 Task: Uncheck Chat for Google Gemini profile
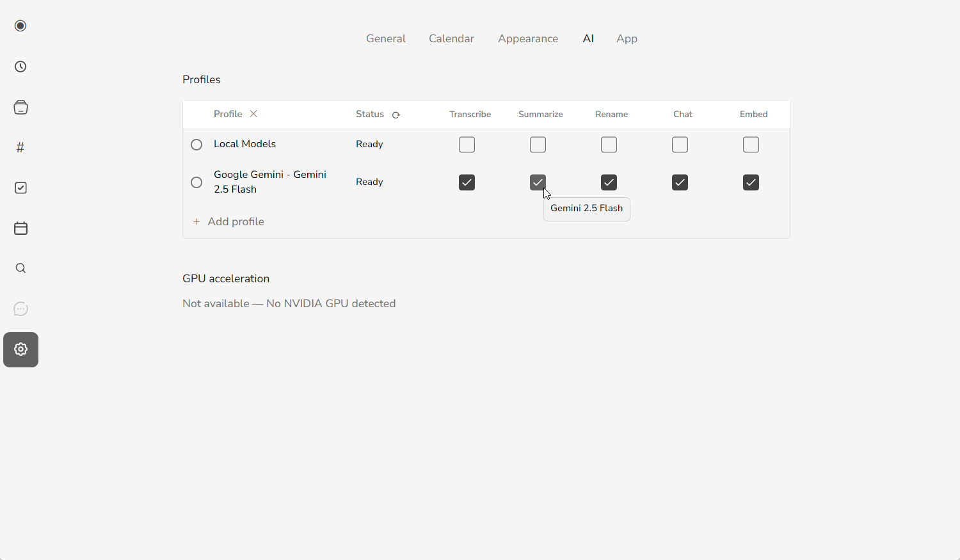pos(680,182)
